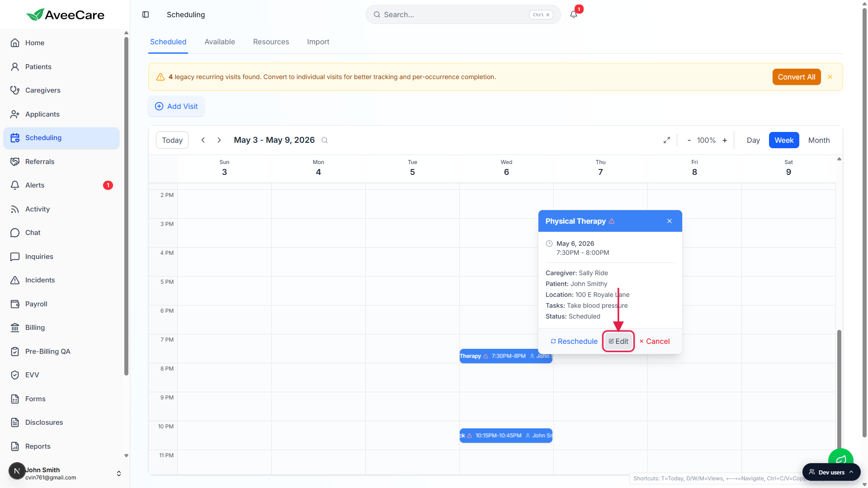Switch the calendar to Day view
Image resolution: width=868 pixels, height=488 pixels.
point(753,140)
